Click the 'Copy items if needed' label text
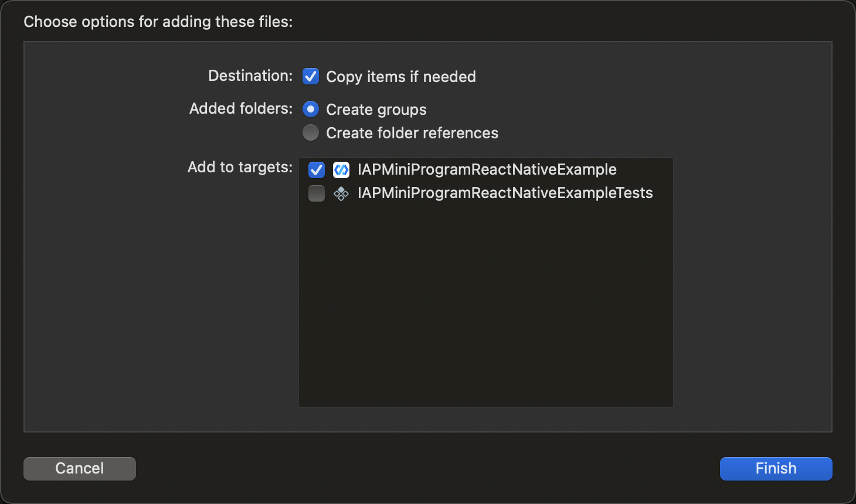Viewport: 856px width, 504px height. click(400, 77)
